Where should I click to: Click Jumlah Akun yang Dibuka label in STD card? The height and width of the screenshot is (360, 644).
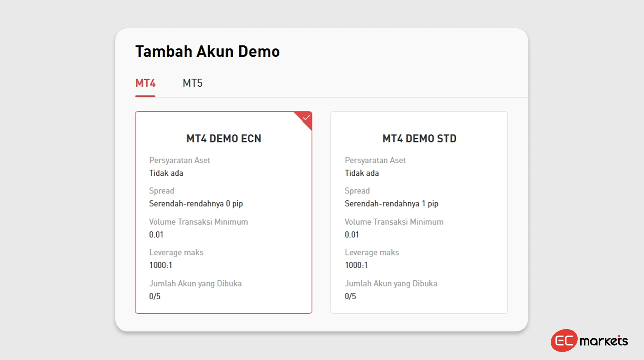point(391,283)
